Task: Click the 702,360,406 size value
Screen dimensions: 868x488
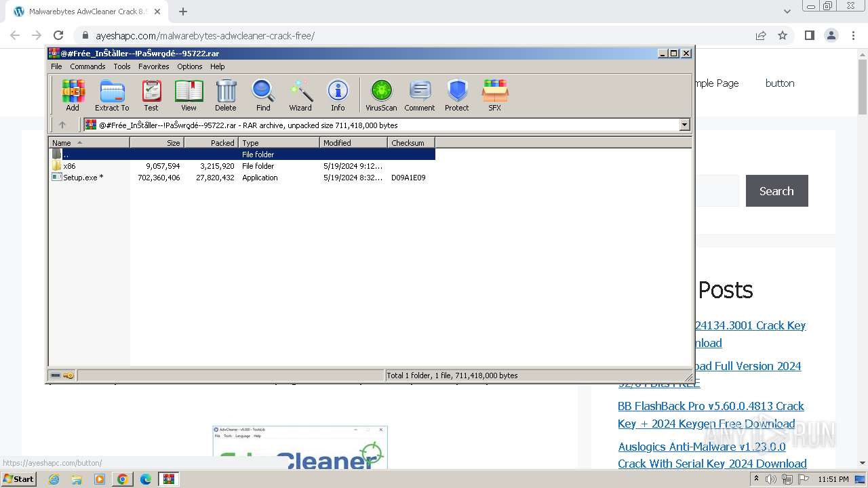Action: point(159,178)
